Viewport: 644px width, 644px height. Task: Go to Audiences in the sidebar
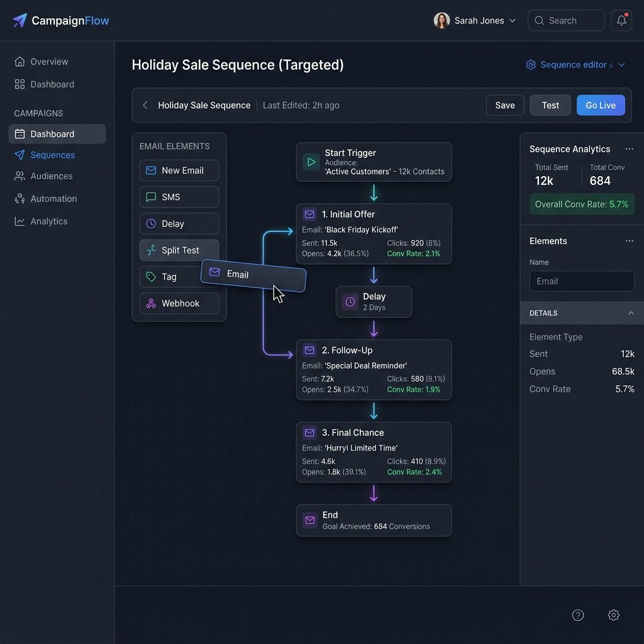(52, 176)
